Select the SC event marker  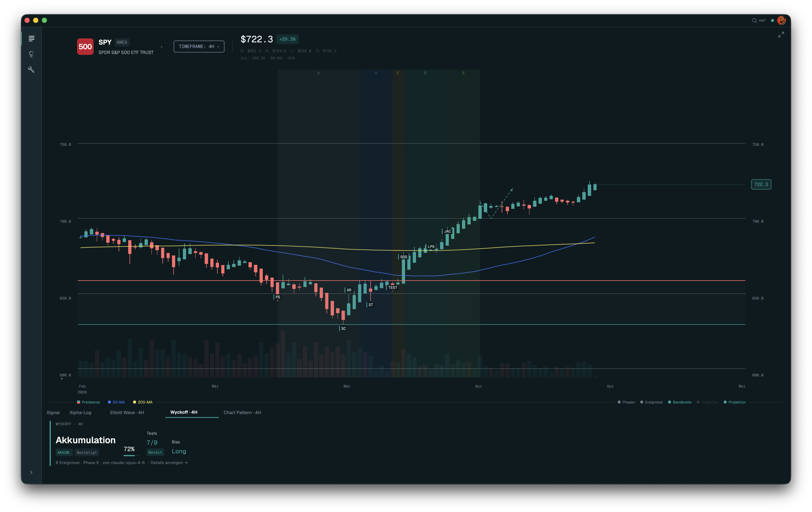(x=343, y=329)
